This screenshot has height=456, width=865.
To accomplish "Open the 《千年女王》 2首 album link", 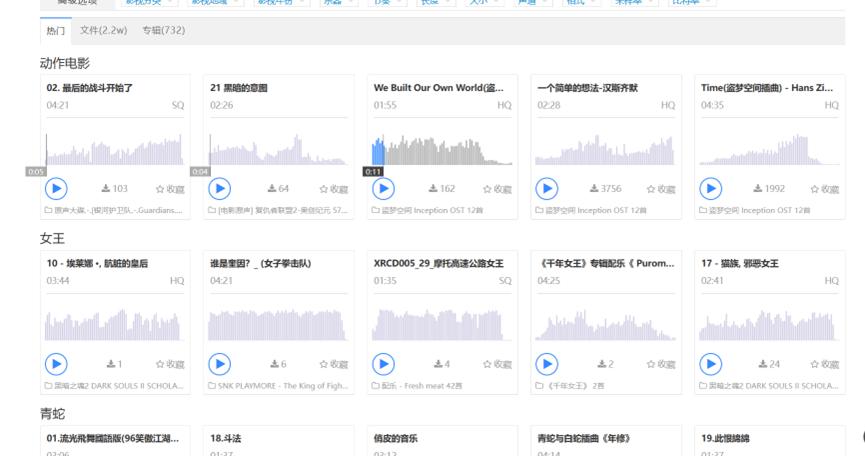I will point(570,385).
